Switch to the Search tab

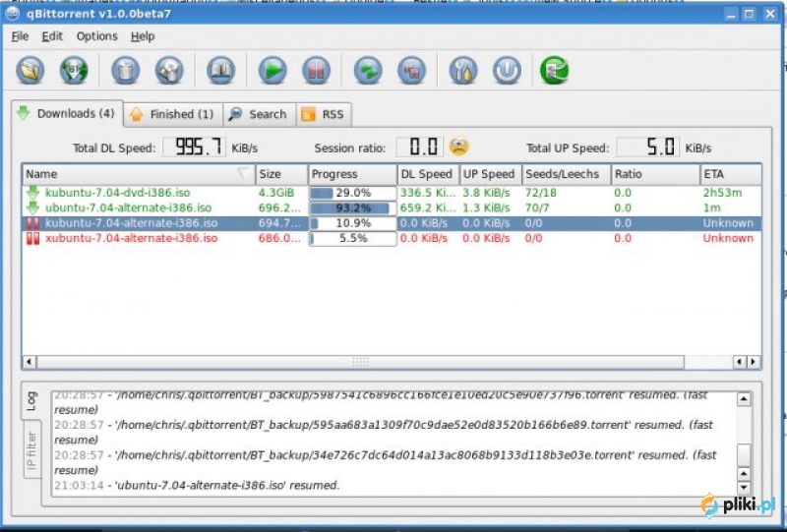click(259, 114)
